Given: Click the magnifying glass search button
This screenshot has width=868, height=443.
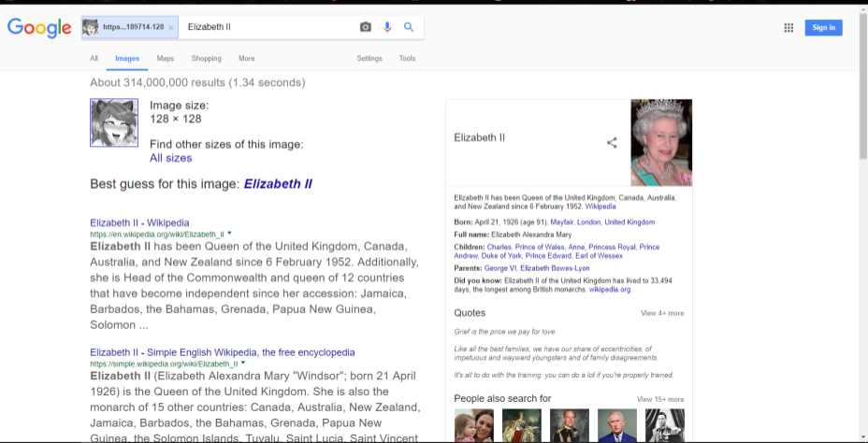Looking at the screenshot, I should coord(409,27).
